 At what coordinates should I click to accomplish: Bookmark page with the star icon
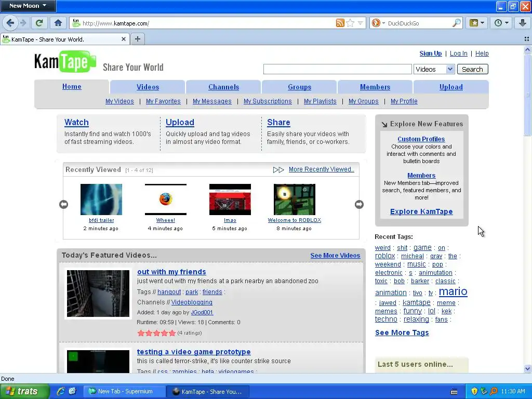pos(351,23)
